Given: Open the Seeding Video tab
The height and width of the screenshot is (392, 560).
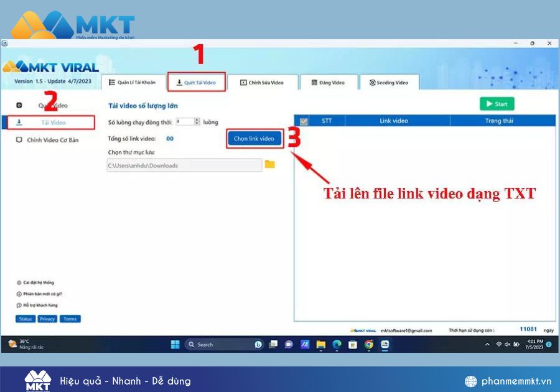Looking at the screenshot, I should (x=390, y=83).
